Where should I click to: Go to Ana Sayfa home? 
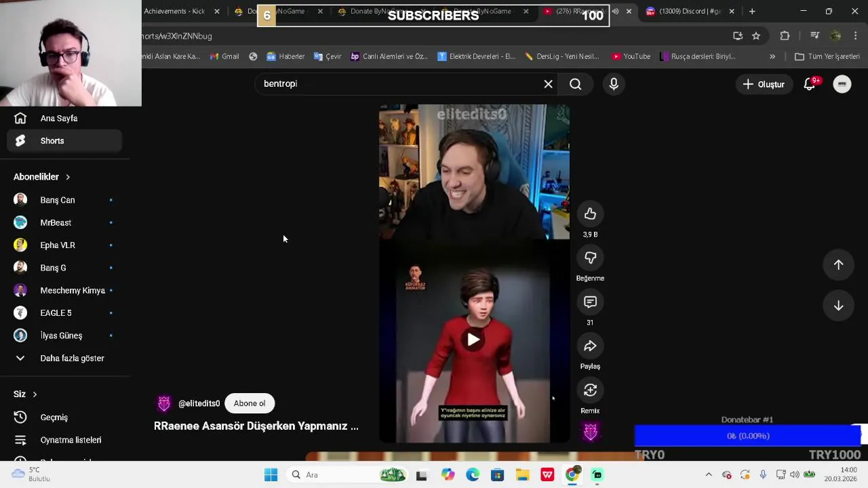(65, 119)
